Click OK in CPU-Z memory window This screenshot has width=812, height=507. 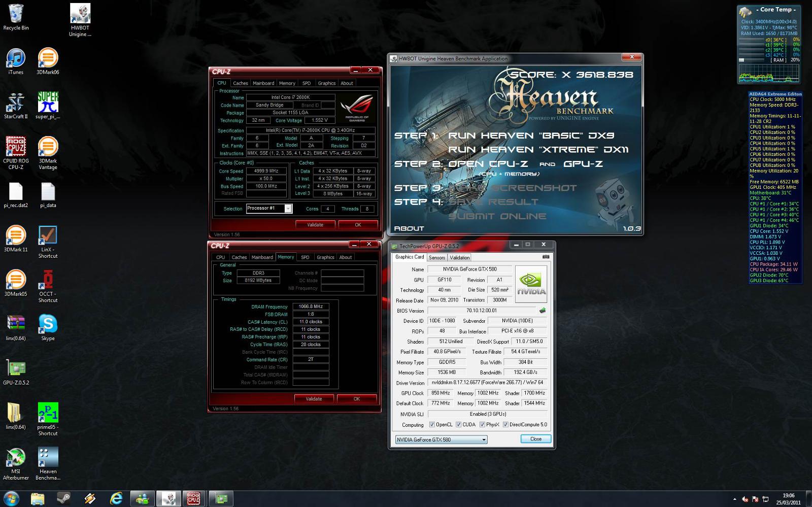point(357,398)
